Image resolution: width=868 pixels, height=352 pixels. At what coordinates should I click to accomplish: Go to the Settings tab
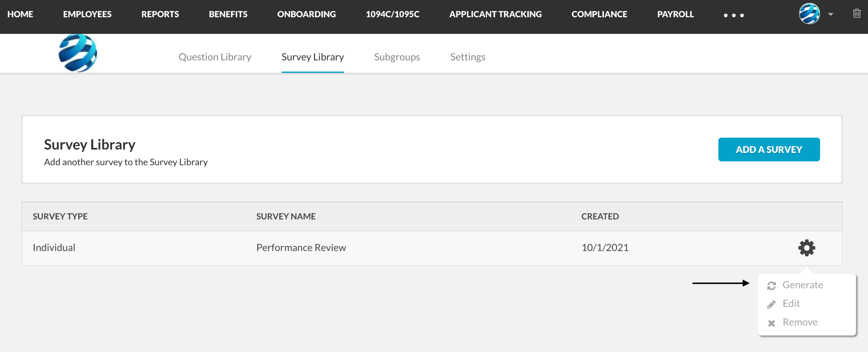(x=467, y=57)
